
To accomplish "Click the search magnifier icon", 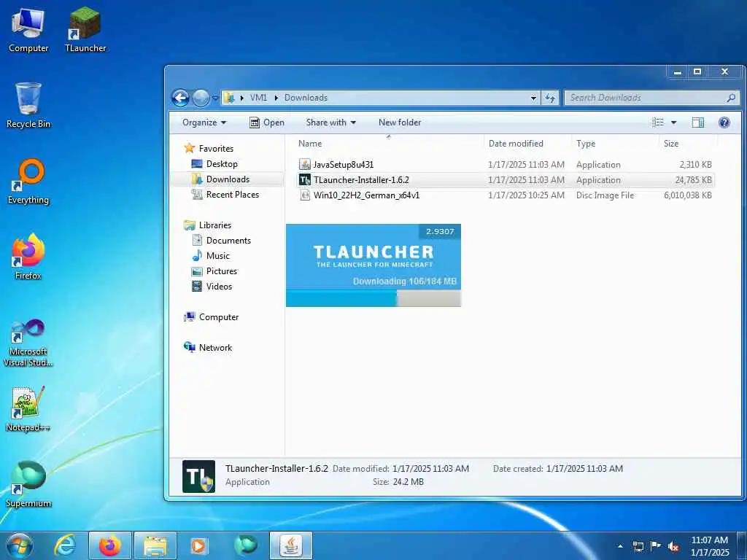I will point(731,98).
